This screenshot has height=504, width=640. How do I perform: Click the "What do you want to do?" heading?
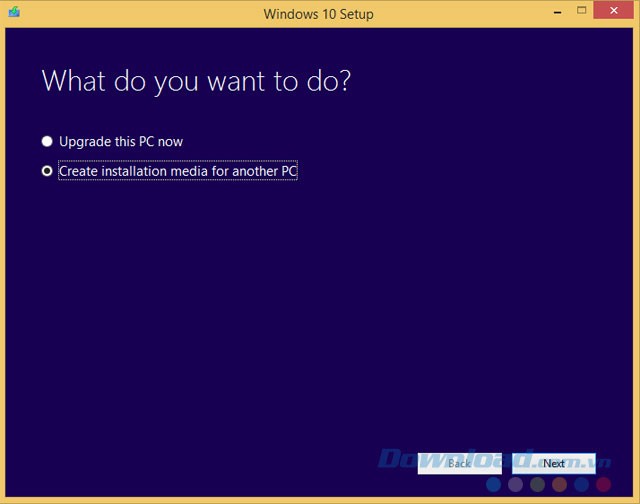196,81
